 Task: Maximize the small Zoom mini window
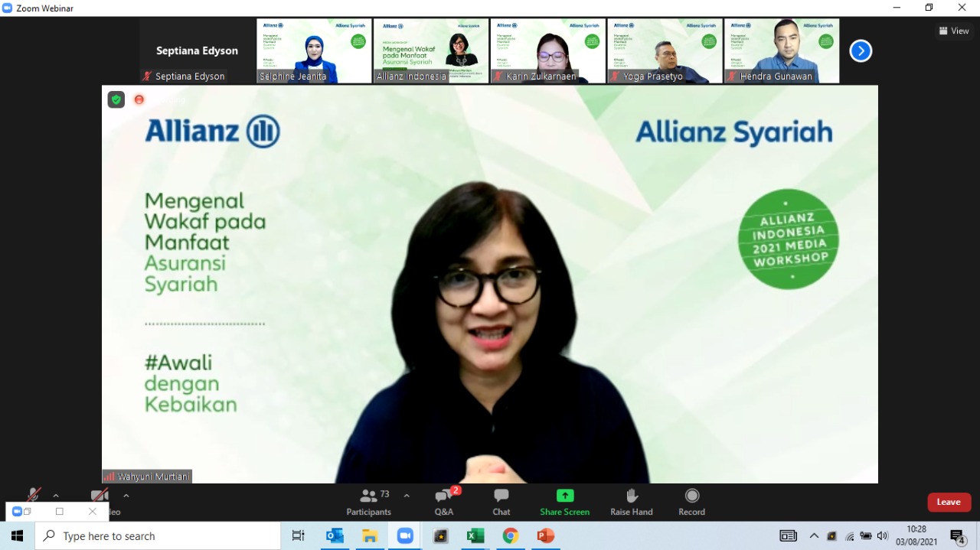(60, 512)
